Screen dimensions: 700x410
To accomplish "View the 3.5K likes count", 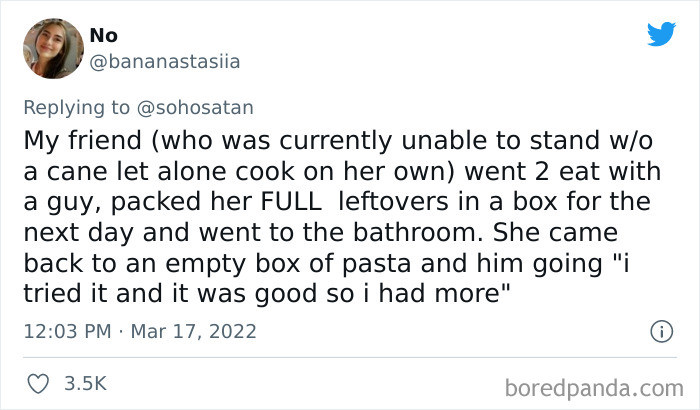I will pos(86,383).
